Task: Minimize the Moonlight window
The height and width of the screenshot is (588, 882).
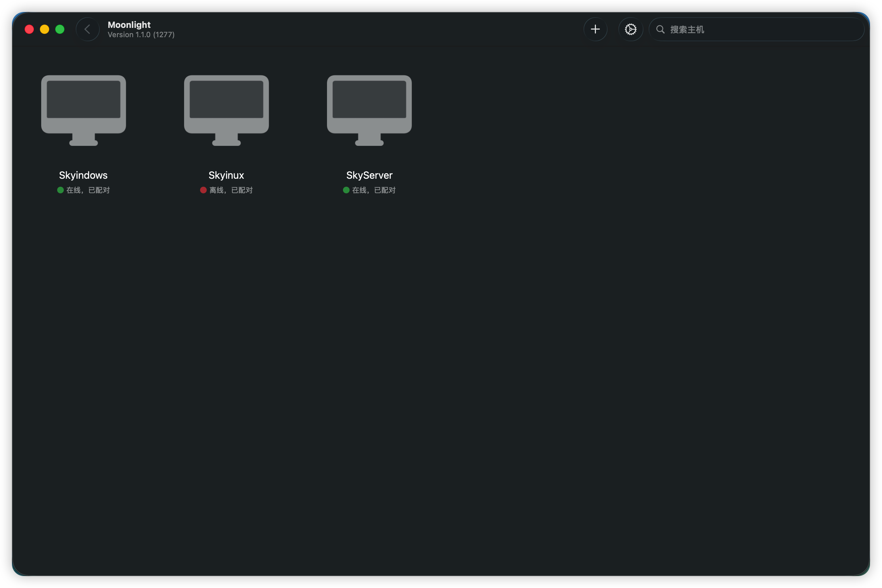Action: (x=45, y=29)
